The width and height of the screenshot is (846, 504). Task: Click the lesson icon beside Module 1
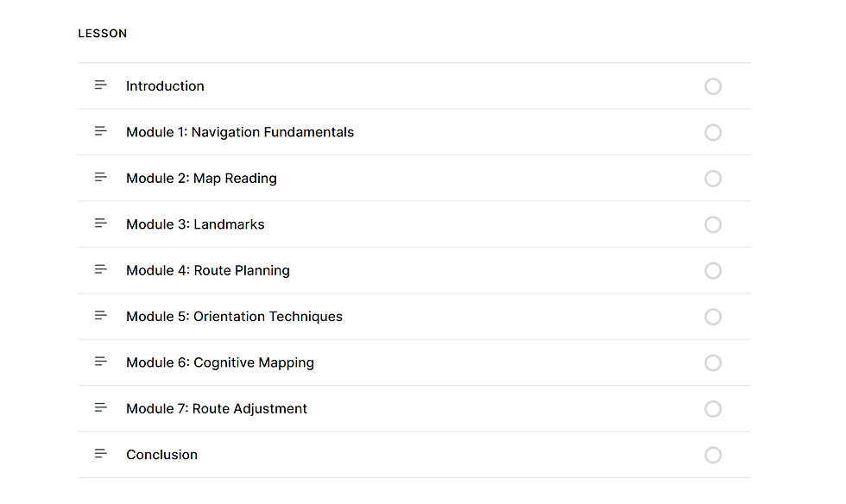[x=101, y=132]
